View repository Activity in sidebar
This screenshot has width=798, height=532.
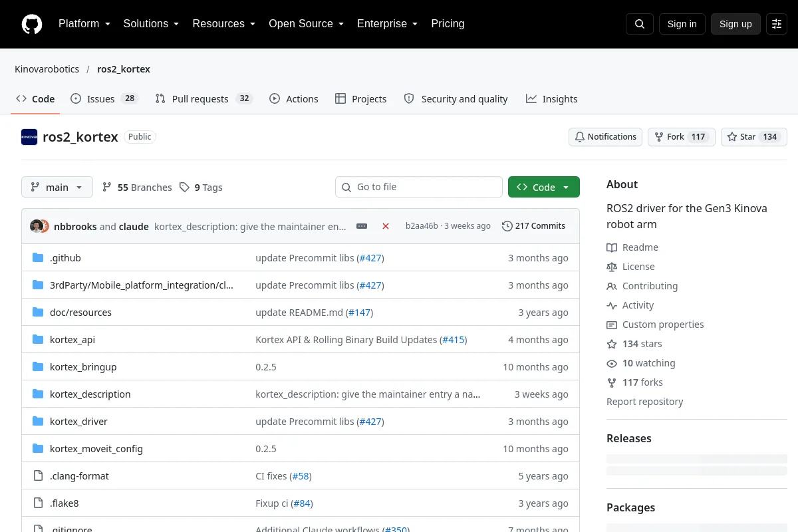pyautogui.click(x=630, y=305)
